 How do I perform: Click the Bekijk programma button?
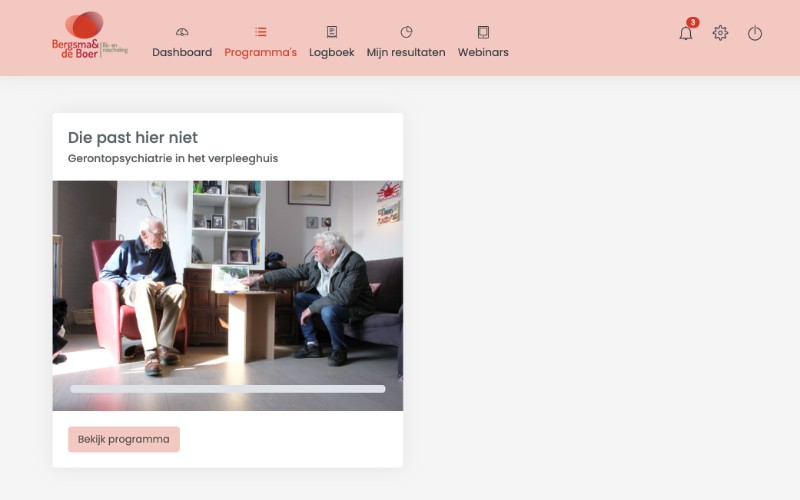124,439
